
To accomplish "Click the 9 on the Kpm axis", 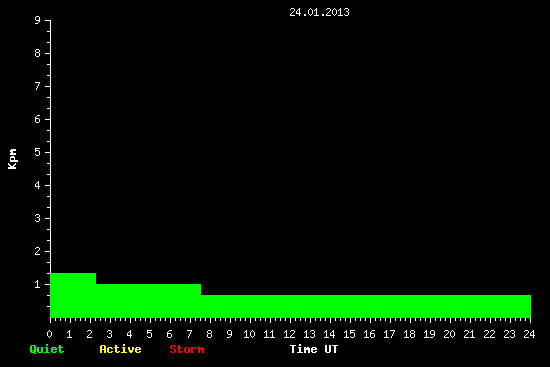I will click(38, 20).
